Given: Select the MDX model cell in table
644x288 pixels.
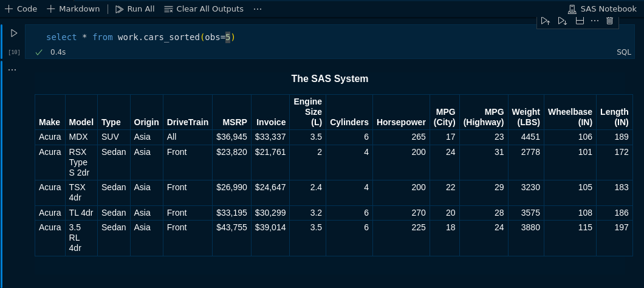Looking at the screenshot, I should pos(78,137).
